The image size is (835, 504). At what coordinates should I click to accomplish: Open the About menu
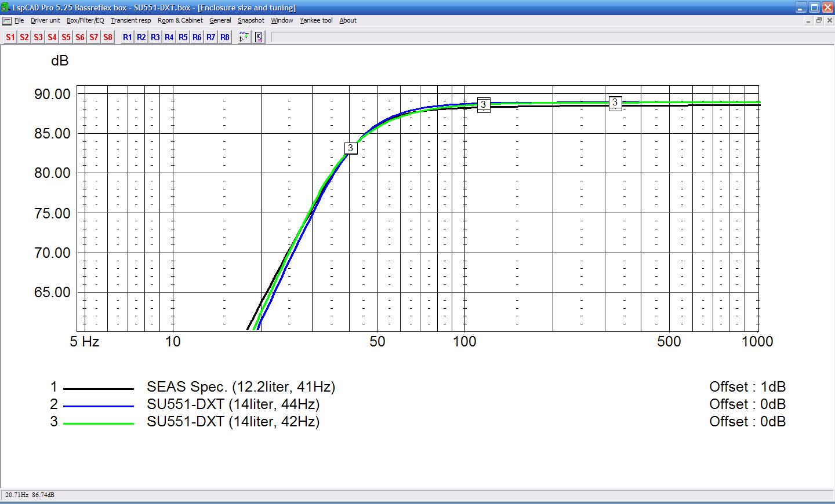point(348,20)
